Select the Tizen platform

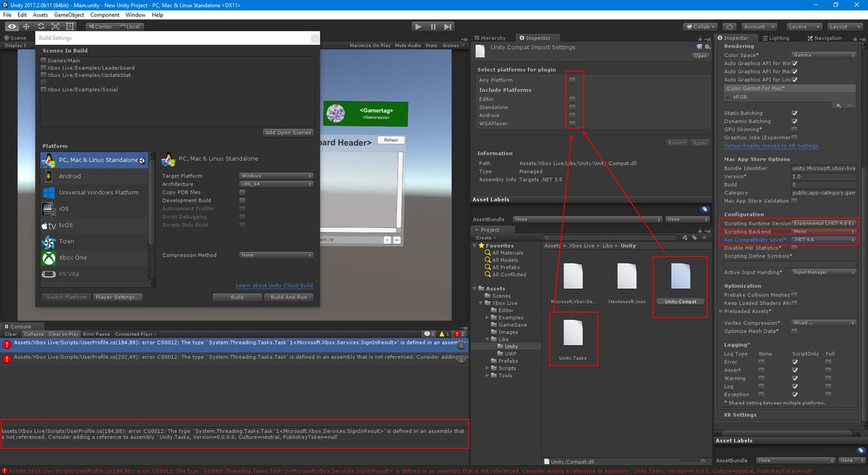pyautogui.click(x=94, y=241)
